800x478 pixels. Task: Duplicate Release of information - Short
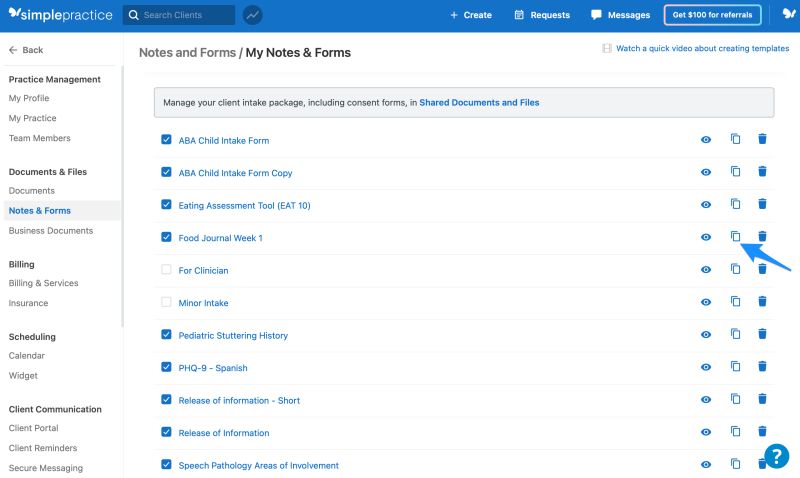(735, 399)
